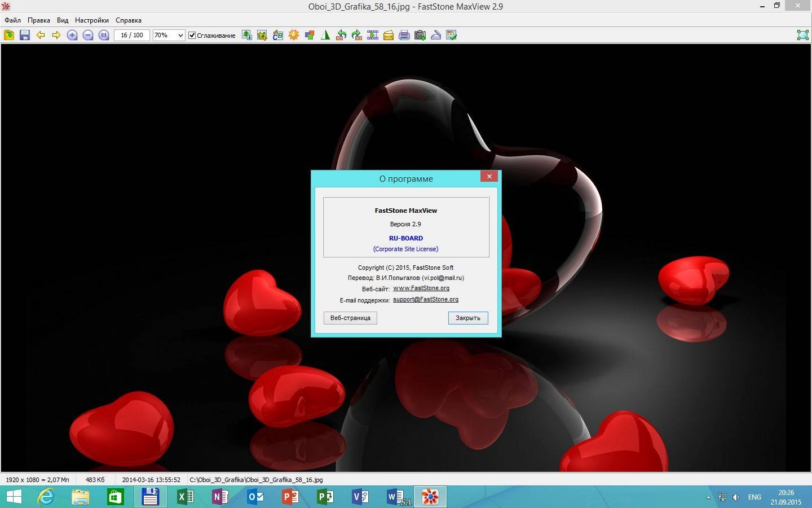The height and width of the screenshot is (508, 812).
Task: Rotate image left 90 degrees
Action: click(x=341, y=35)
